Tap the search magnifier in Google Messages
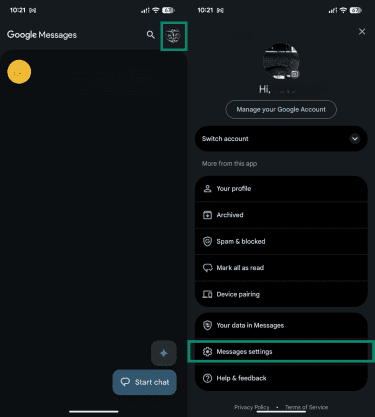The height and width of the screenshot is (417, 375). tap(151, 35)
